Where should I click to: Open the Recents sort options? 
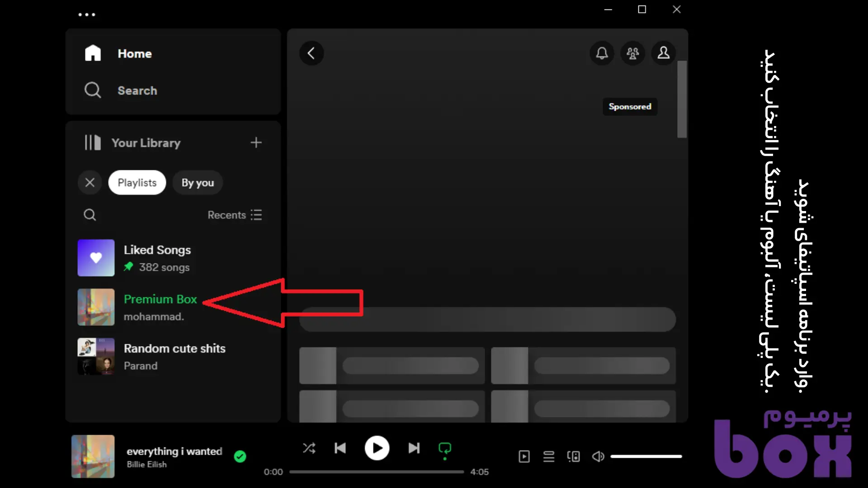click(x=235, y=215)
